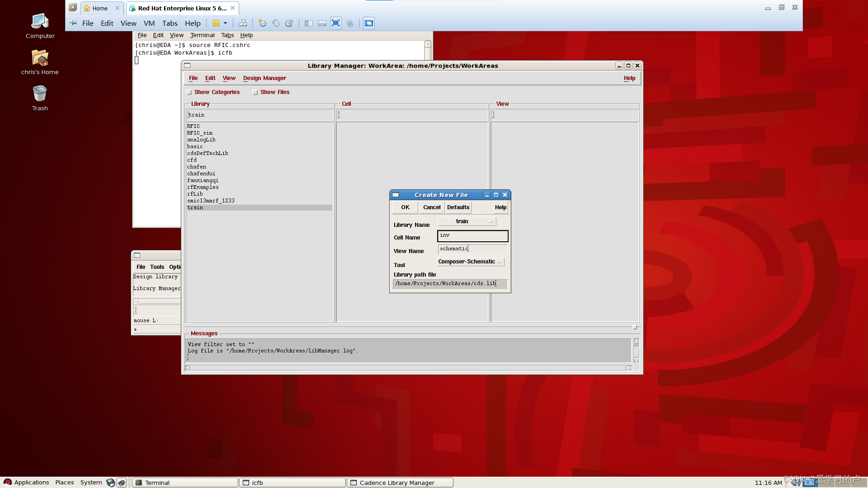Click the Messages horizontal scrollbar
The height and width of the screenshot is (488, 868).
pyautogui.click(x=408, y=368)
